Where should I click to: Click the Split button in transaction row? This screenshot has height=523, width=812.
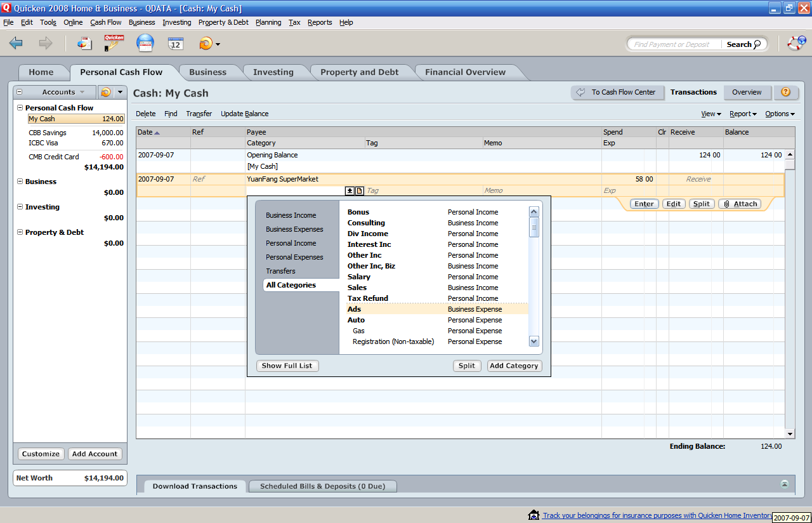[702, 204]
